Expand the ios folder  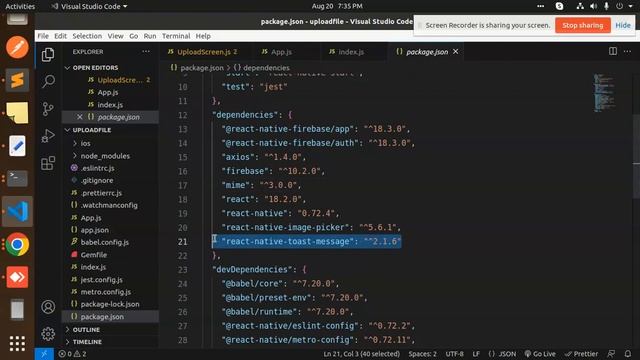[85, 143]
